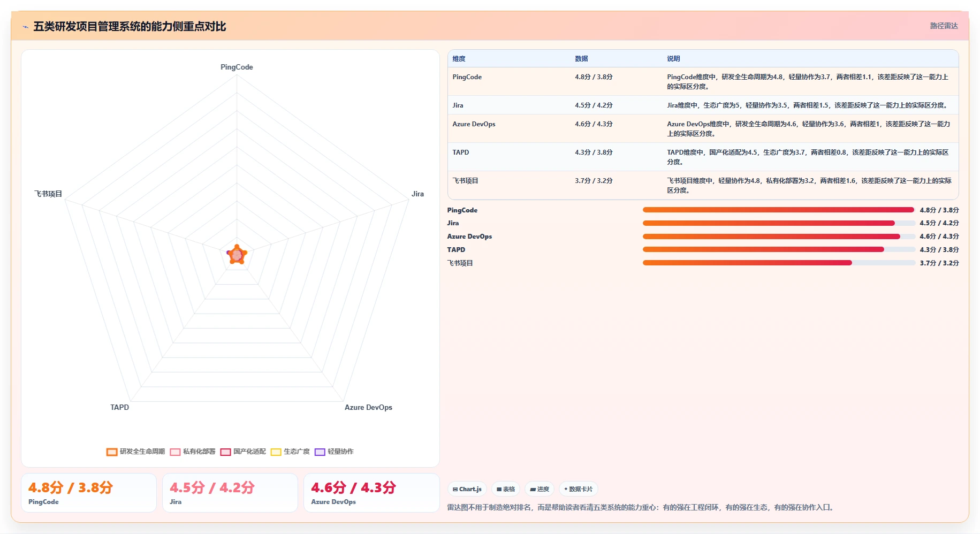The image size is (980, 534).
Task: Click the Azure DevOps progress bar
Action: point(779,237)
